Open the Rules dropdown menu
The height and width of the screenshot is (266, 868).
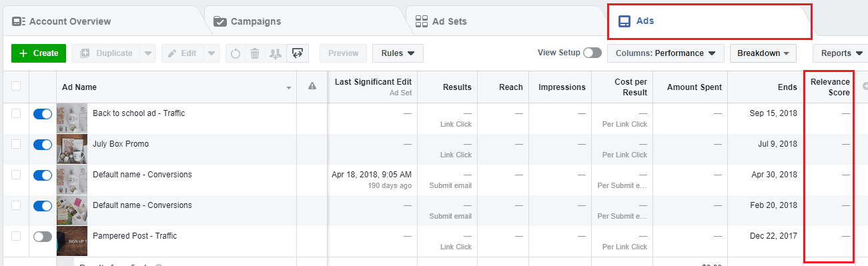point(398,53)
